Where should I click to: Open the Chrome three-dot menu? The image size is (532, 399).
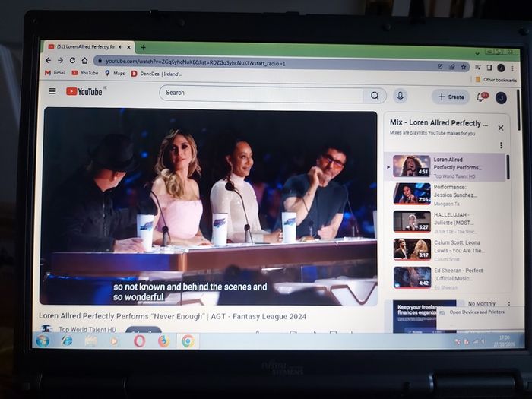tap(512, 68)
